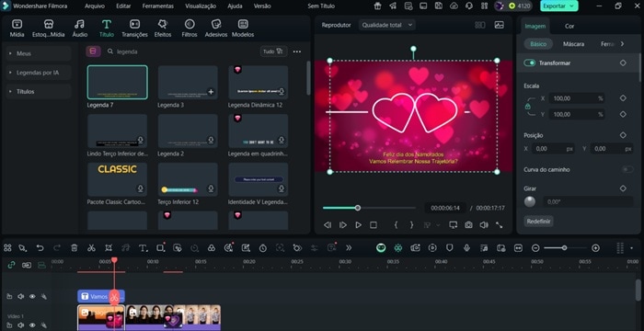Click the undo arrow in timeline toolbar
The height and width of the screenshot is (331, 644).
(40, 247)
